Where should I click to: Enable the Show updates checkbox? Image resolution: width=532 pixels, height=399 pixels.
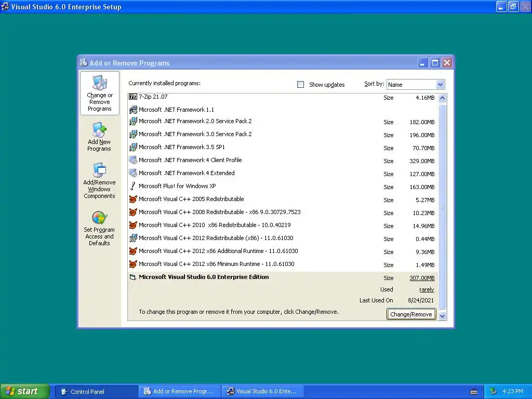[301, 85]
